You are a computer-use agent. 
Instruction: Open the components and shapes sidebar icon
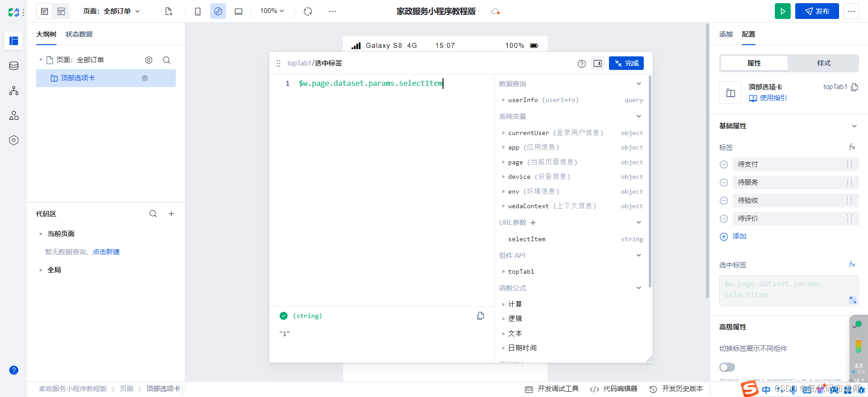[14, 116]
